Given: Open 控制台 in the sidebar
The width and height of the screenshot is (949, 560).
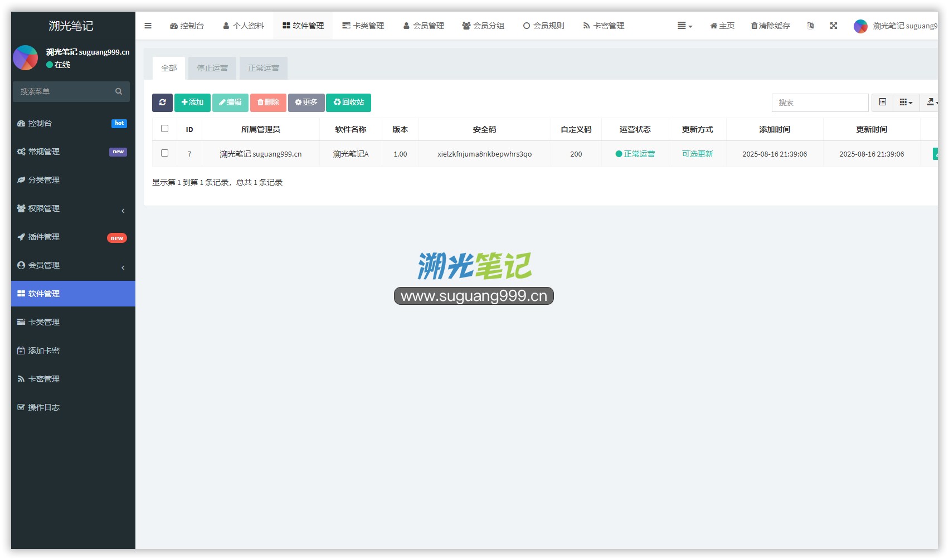Looking at the screenshot, I should pyautogui.click(x=73, y=123).
